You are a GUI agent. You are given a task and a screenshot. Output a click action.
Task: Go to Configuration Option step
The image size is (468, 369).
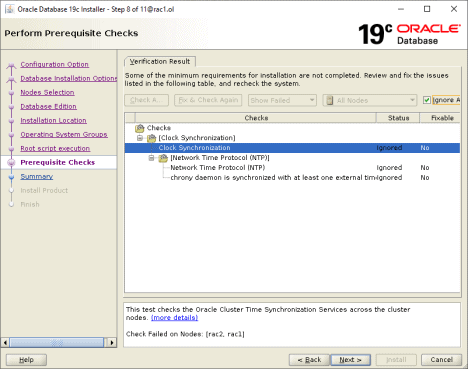tap(55, 64)
